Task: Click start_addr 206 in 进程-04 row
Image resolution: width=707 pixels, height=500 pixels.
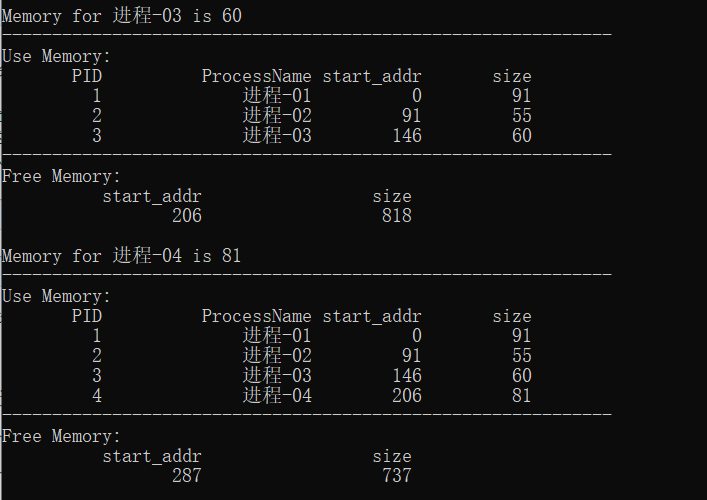Action: (406, 396)
